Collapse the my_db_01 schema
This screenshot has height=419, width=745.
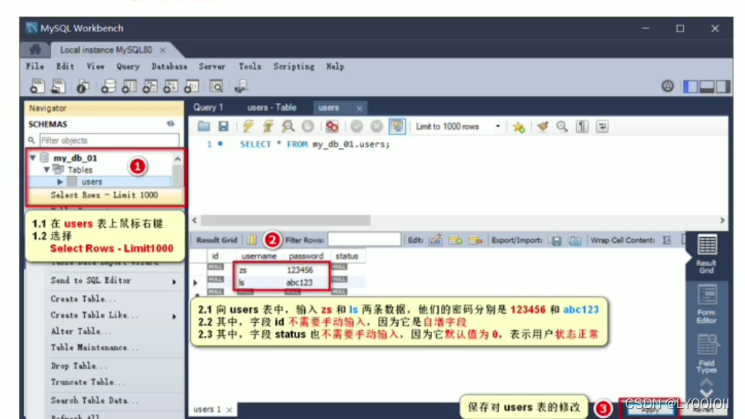33,158
